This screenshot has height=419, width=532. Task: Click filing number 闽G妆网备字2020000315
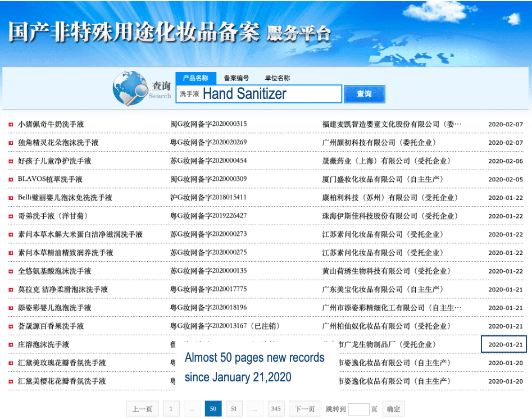pos(208,124)
